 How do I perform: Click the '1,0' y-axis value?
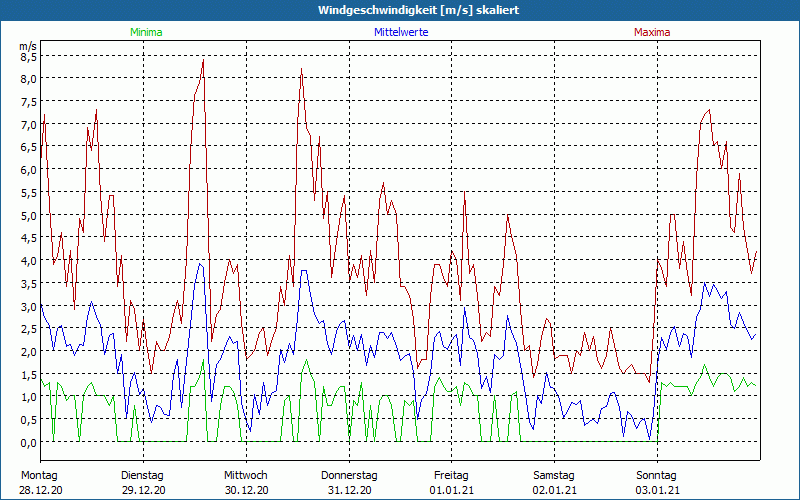29,397
